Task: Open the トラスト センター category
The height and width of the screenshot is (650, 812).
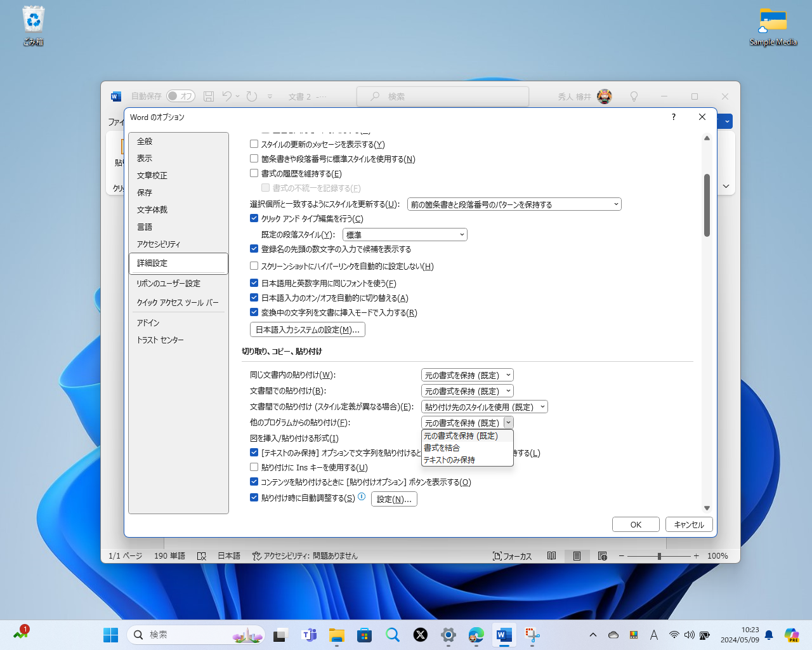Action: click(178, 340)
